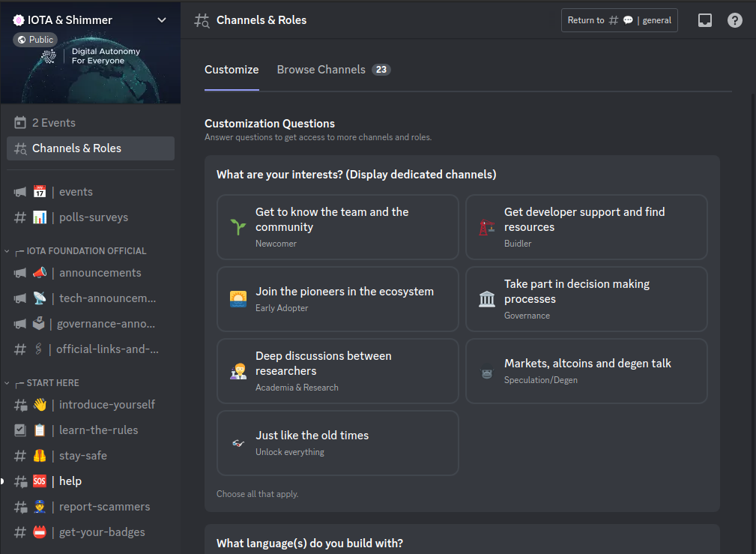Click the sunrise icon on Early Adopter card
756x554 pixels.
pyautogui.click(x=240, y=299)
